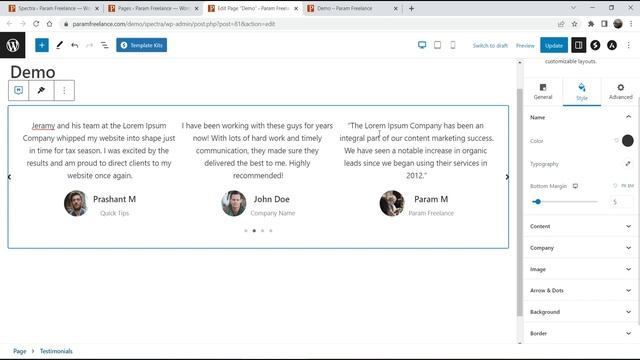Screen dimensions: 640x360
Task: Select the second carousel pagination dot
Action: click(x=254, y=231)
